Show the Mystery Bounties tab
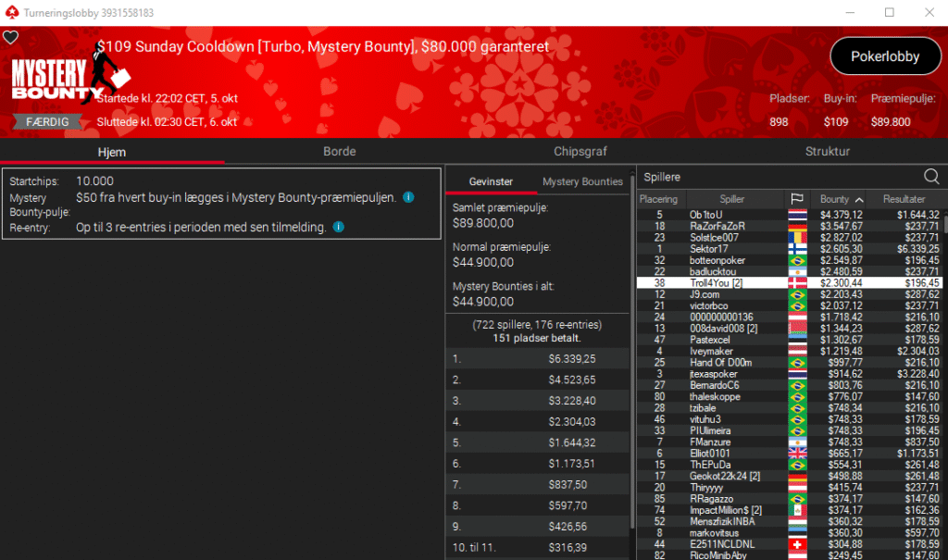948x560 pixels. click(x=582, y=181)
